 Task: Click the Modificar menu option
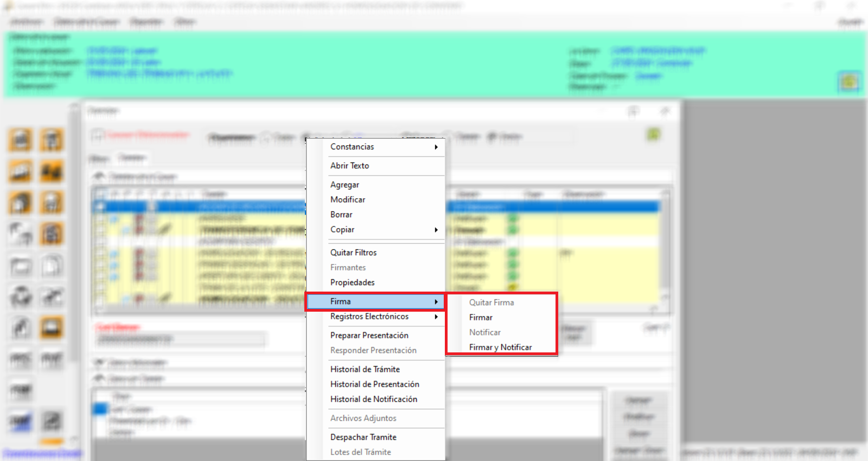(x=348, y=200)
